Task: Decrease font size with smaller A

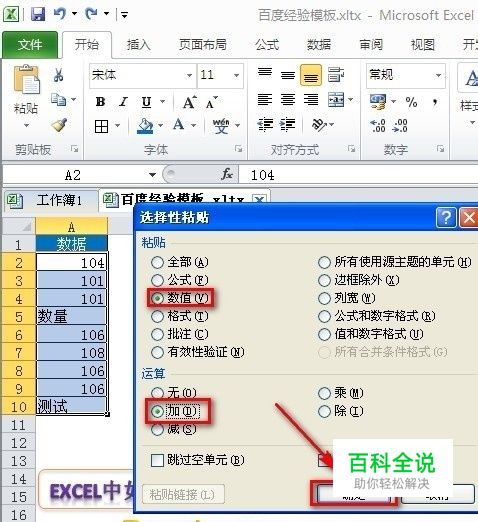Action: pos(212,102)
